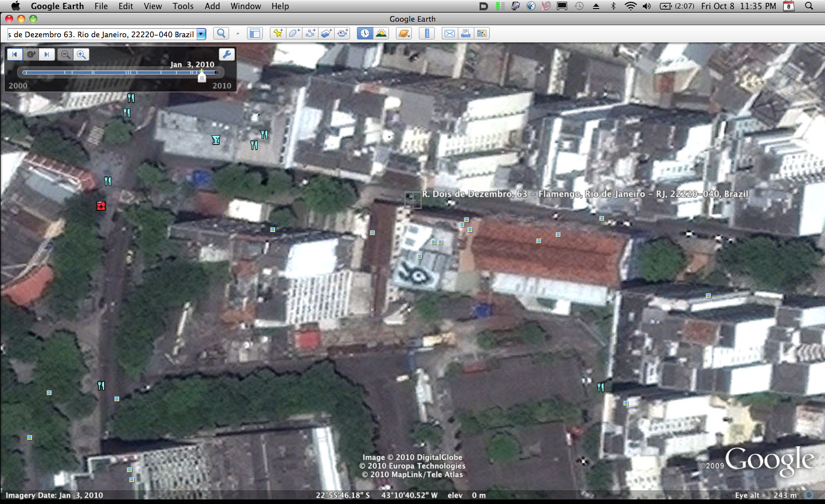Open the Window menu
825x504 pixels.
point(246,6)
